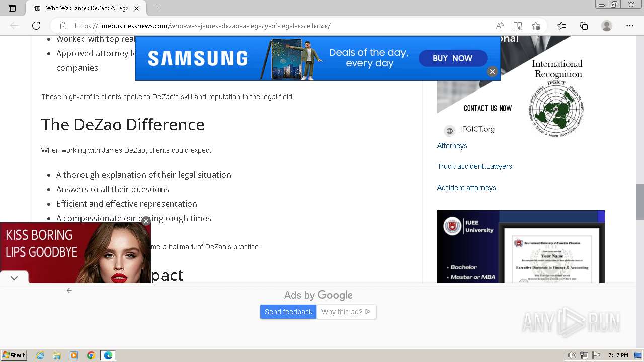Screen dimensions: 644x362
Task: Close the lipstick ad overlay
Action: (146, 221)
